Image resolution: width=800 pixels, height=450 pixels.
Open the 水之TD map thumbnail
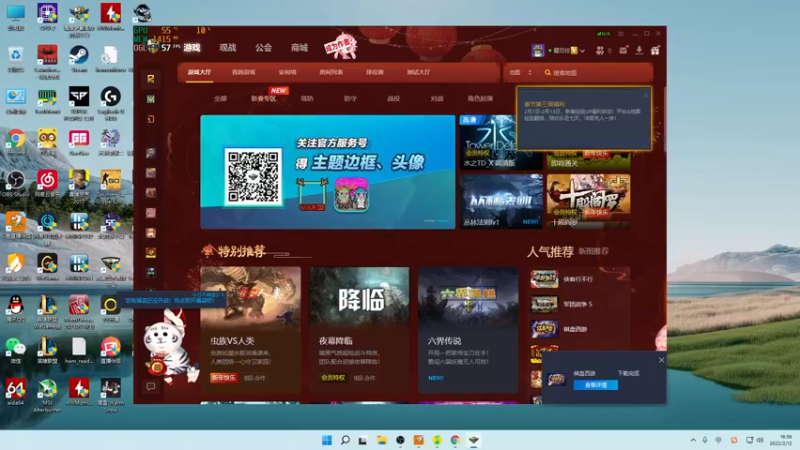point(488,142)
